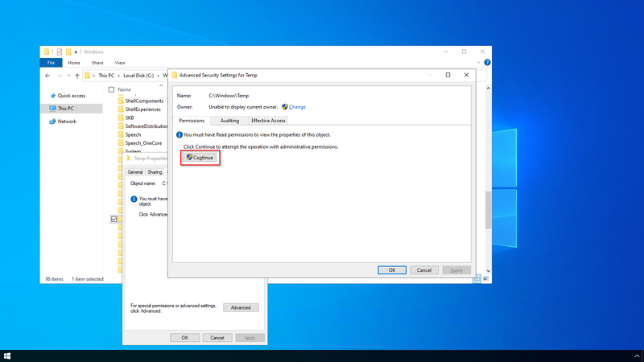This screenshot has height=362, width=644.
Task: Open Explorer Help question mark icon
Action: pos(487,63)
